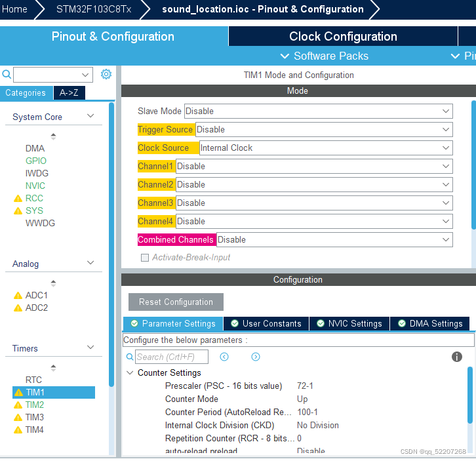The width and height of the screenshot is (476, 461).
Task: Select DMA in System Core list
Action: click(x=35, y=148)
